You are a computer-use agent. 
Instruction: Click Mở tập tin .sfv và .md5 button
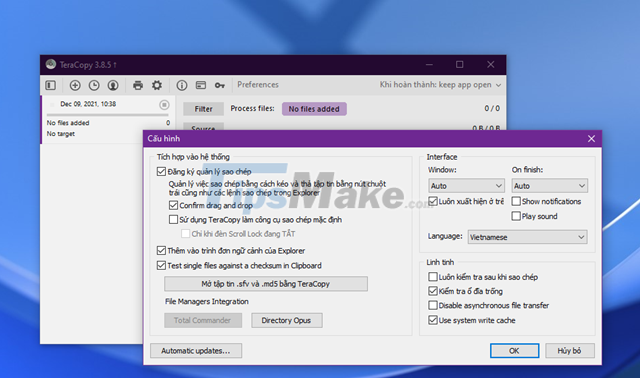(x=266, y=284)
